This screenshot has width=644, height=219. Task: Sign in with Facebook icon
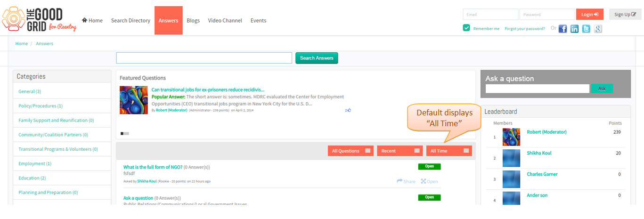pos(562,29)
